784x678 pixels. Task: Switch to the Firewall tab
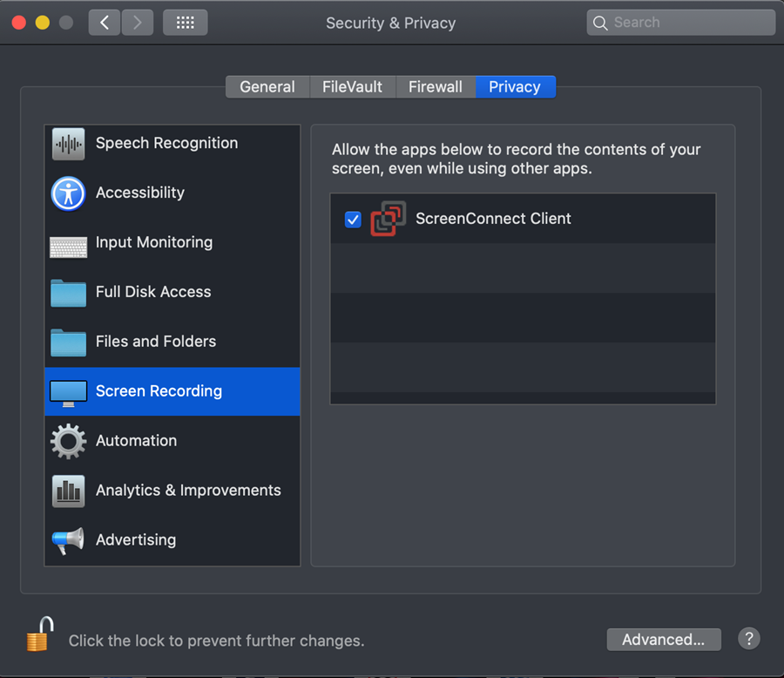(436, 87)
